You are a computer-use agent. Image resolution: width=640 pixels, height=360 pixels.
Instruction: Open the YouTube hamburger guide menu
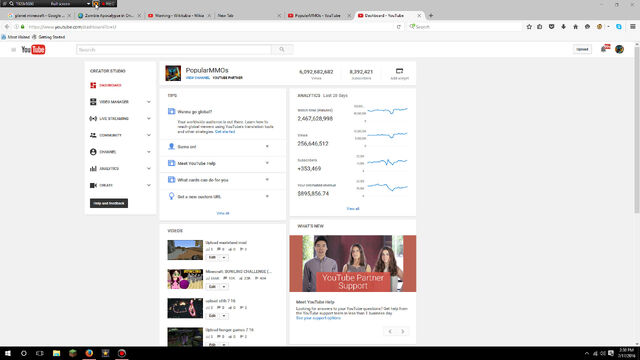coord(13,50)
